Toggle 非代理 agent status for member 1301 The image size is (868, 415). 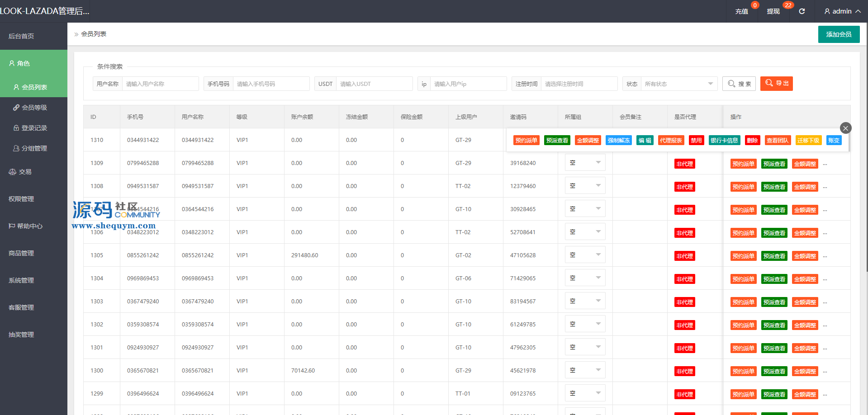[x=685, y=348]
